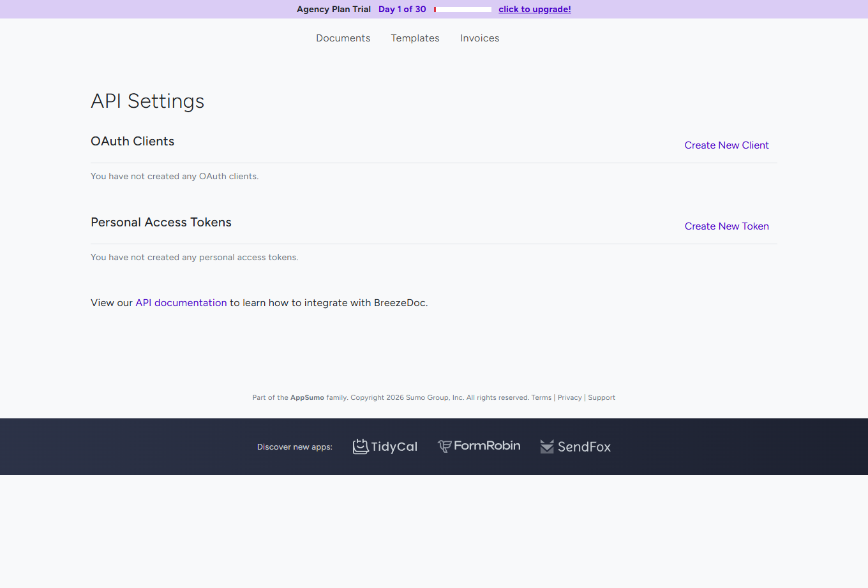Switch to the Templates tab

(x=415, y=38)
